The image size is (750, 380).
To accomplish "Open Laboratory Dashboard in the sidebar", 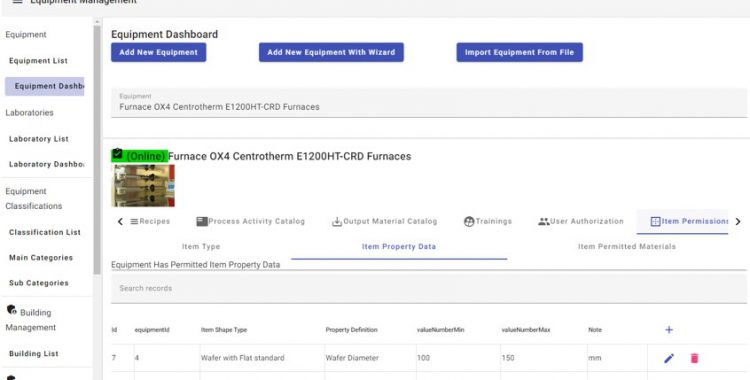I will [46, 164].
